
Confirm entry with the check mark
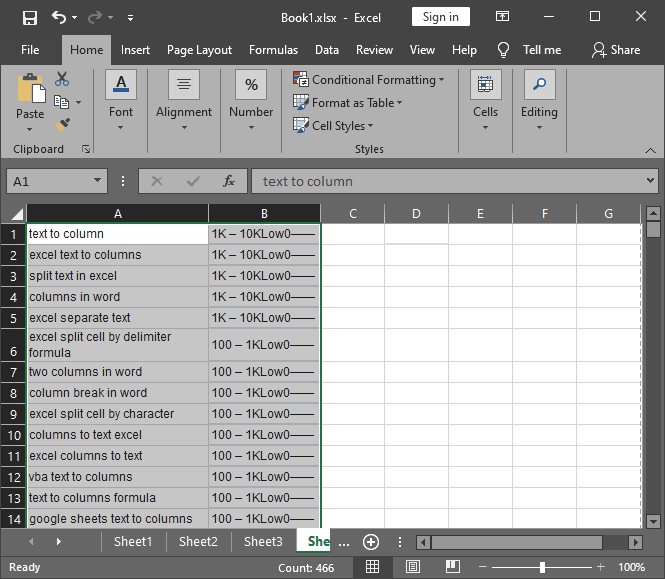(193, 182)
